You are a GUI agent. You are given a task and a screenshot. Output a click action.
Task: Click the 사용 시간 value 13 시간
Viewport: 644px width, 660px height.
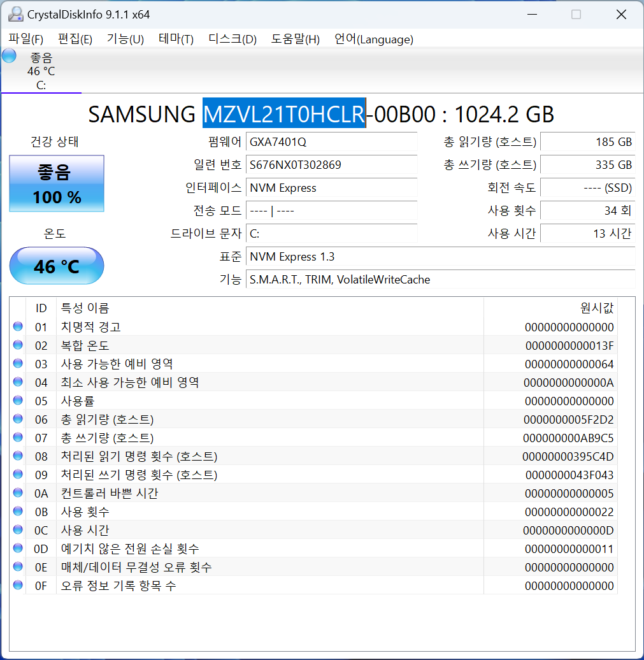[588, 234]
